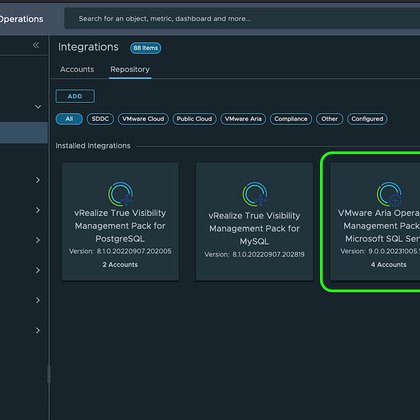The width and height of the screenshot is (420, 420).
Task: Click the Installed Integrations heading
Action: point(93,146)
